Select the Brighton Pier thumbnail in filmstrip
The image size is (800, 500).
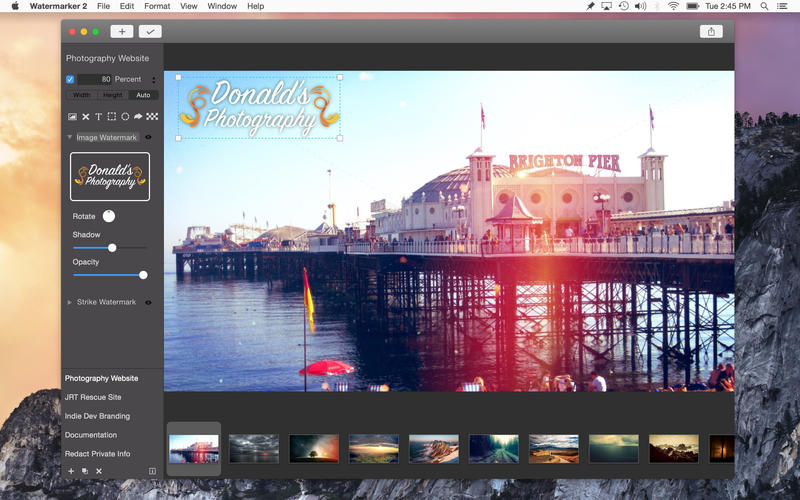(193, 448)
